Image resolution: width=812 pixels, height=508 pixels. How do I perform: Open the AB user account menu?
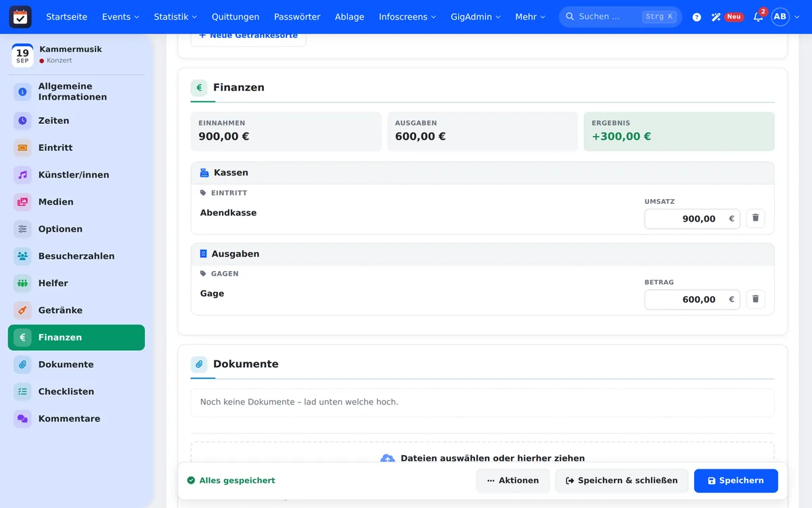point(786,17)
